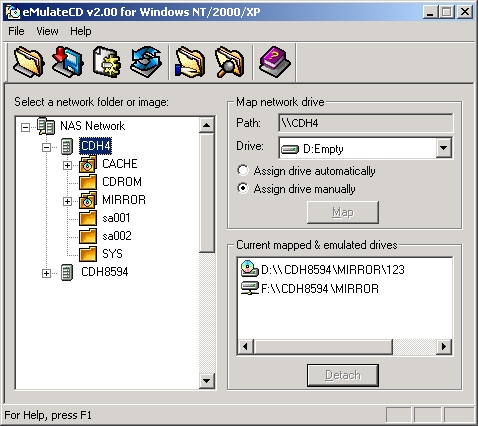Click the magnifier search folder icon
The width and height of the screenshot is (478, 426).
click(x=229, y=62)
